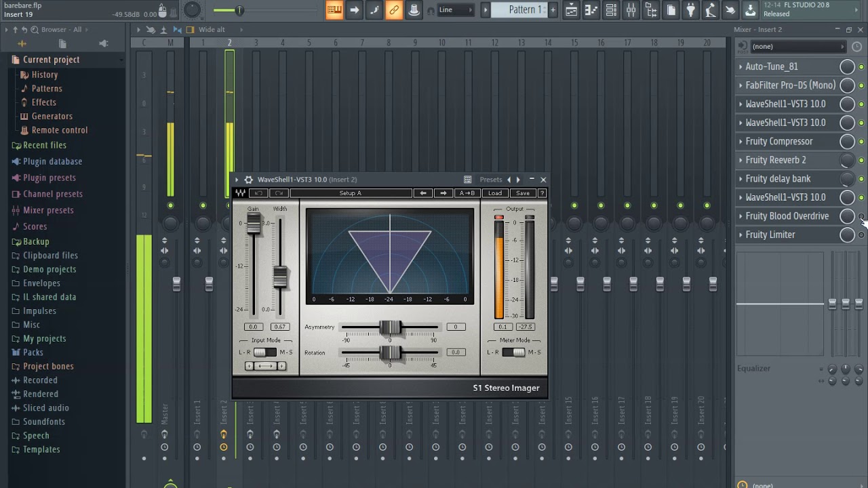Toggle Insert 2 mute LED in mixer
Image resolution: width=868 pixels, height=488 pixels.
[x=229, y=205]
